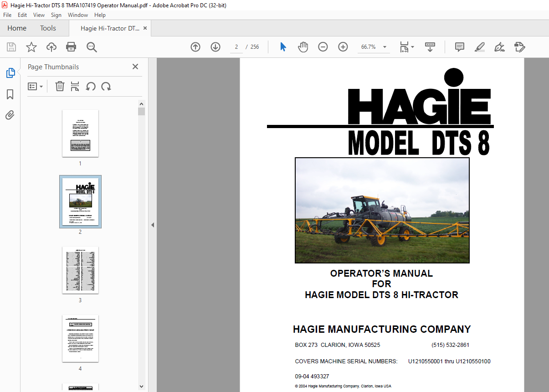This screenshot has height=392, width=549.
Task: Upload the file to cloud storage
Action: pyautogui.click(x=51, y=47)
